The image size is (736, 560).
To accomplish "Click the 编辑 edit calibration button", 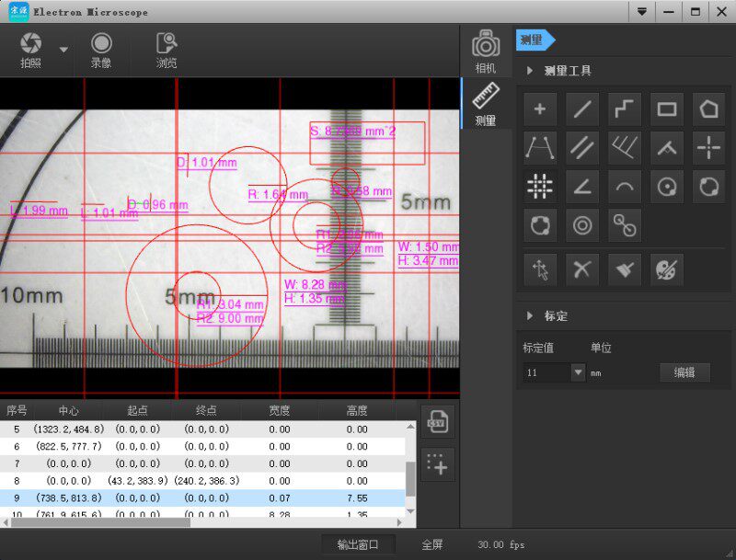I will (x=684, y=372).
